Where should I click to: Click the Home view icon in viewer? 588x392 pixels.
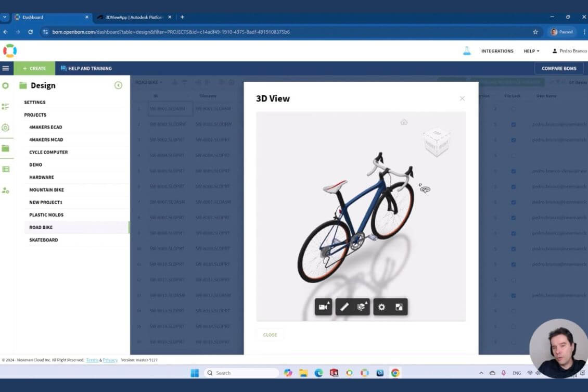click(x=404, y=122)
